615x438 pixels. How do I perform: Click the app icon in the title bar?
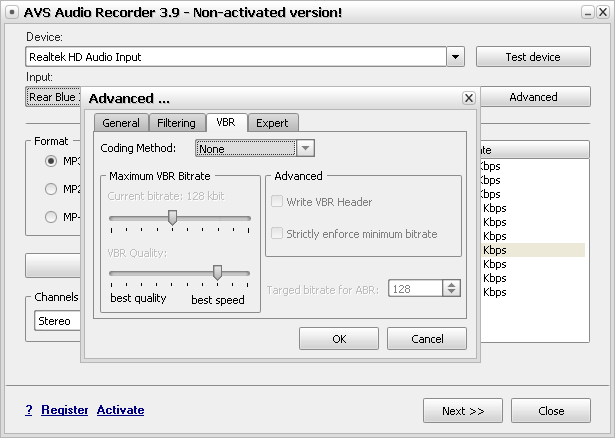(12, 12)
